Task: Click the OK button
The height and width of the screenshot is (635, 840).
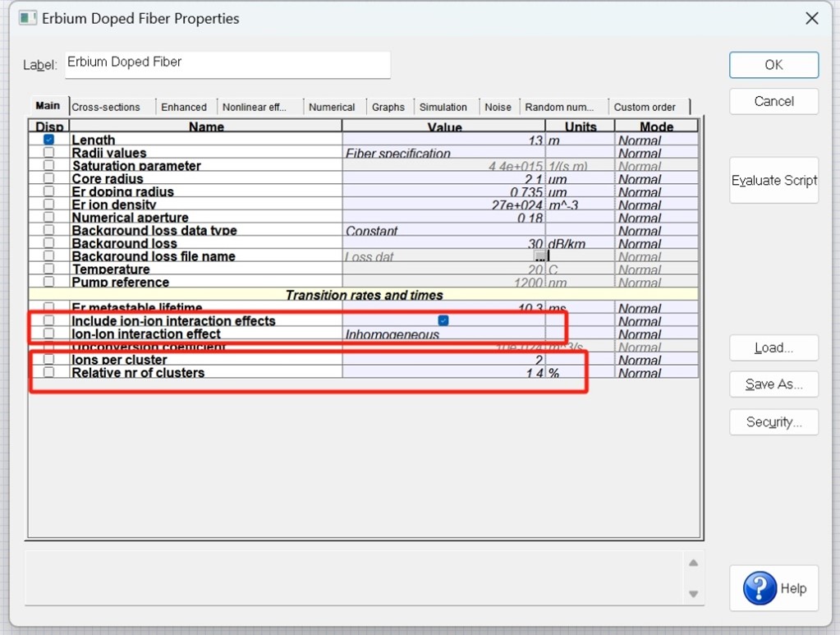Action: click(x=773, y=65)
